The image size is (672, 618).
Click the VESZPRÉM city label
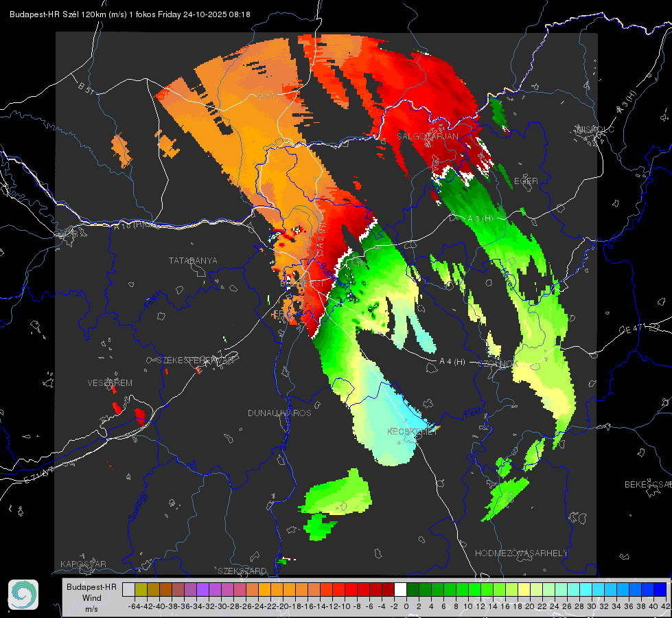(110, 383)
